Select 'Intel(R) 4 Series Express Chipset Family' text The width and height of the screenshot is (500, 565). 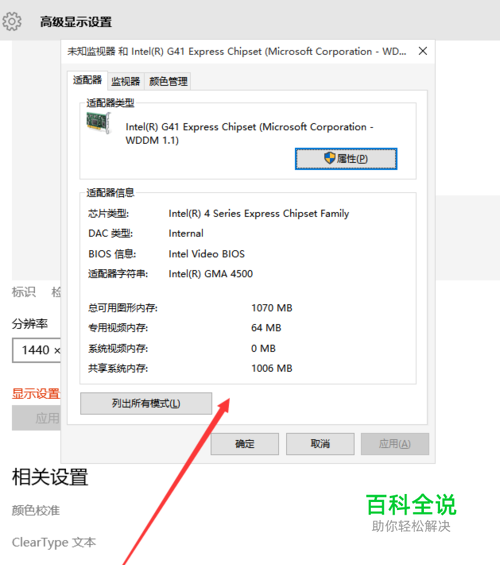(x=259, y=214)
